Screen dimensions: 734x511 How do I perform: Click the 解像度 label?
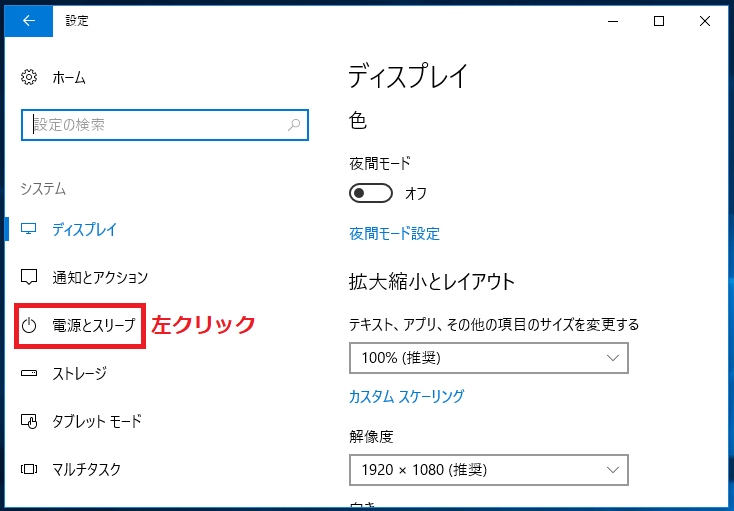click(x=371, y=437)
